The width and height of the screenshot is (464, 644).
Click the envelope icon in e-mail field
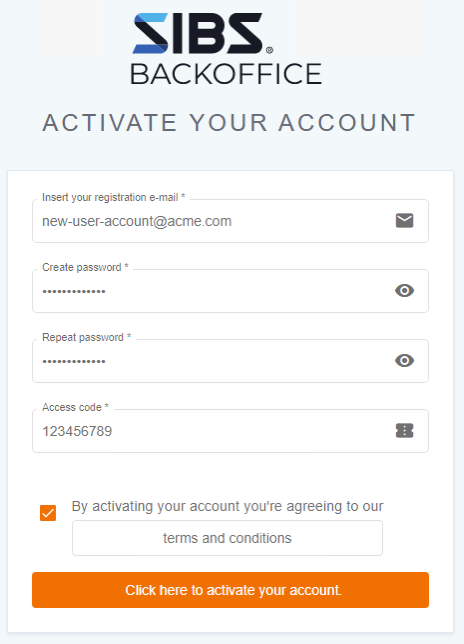pos(404,221)
